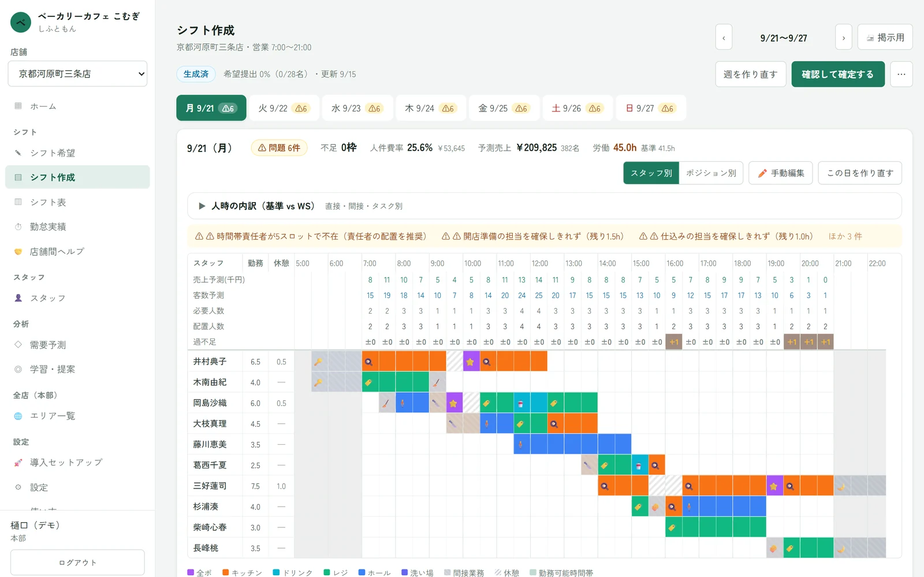Open 勤怠実績 in the sidebar
Viewport: 924px width, 577px height.
[77, 226]
